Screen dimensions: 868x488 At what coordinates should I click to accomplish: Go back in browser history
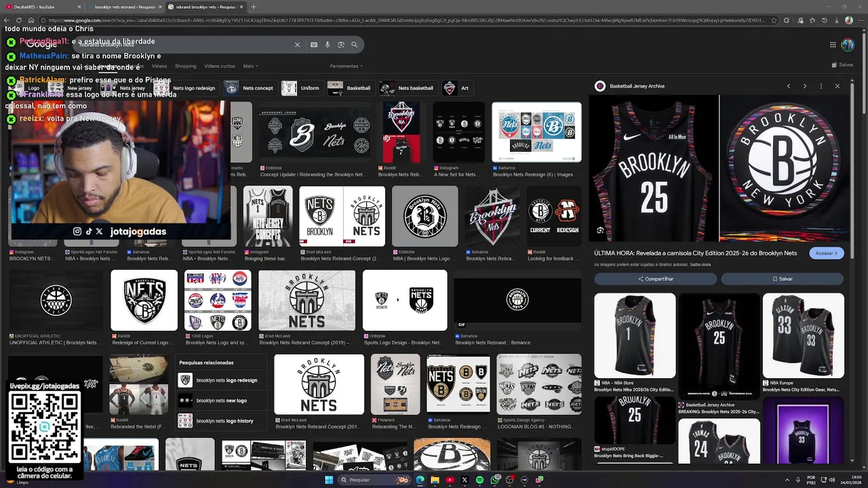[x=7, y=20]
